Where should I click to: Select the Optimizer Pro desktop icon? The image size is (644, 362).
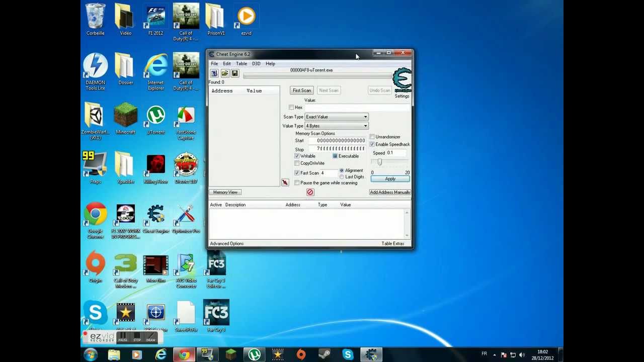pos(186,218)
